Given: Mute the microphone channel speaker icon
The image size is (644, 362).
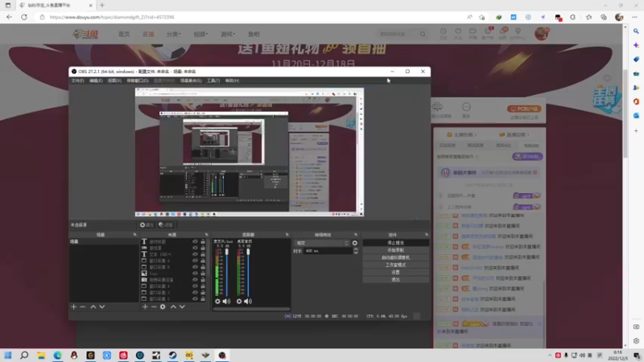Looking at the screenshot, I should click(x=226, y=301).
